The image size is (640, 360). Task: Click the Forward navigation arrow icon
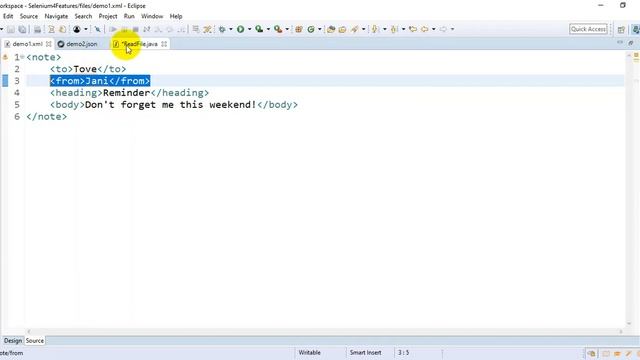[x=443, y=29]
